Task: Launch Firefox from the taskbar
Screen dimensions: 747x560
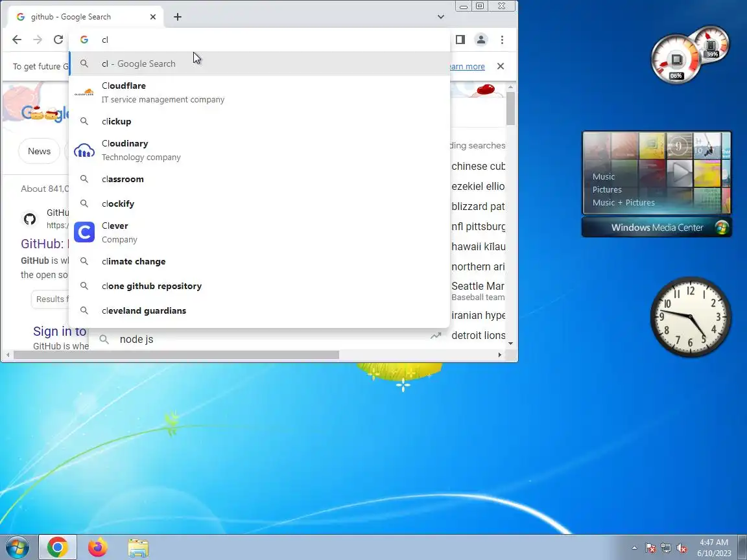Action: click(x=98, y=548)
